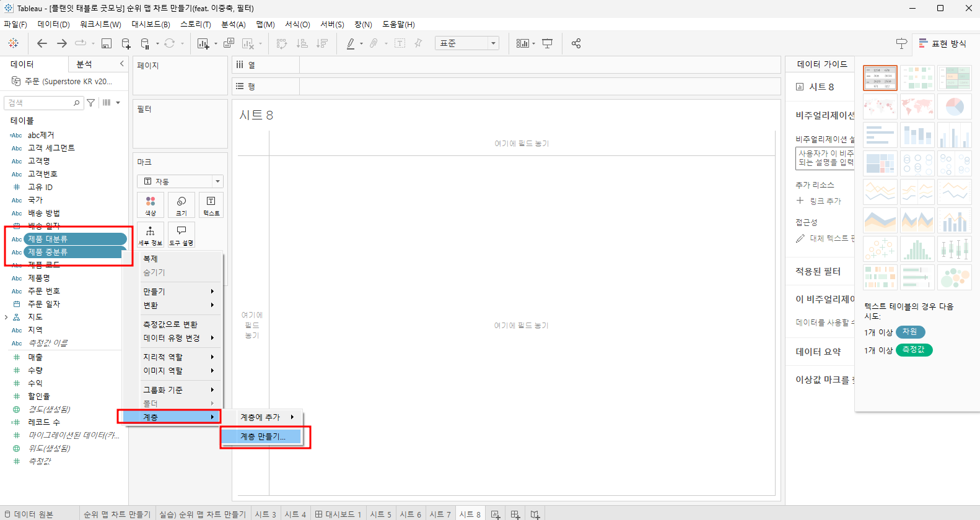Screen dimensions: 980x520
Task: Swap rows and columns icon
Action: pos(282,43)
